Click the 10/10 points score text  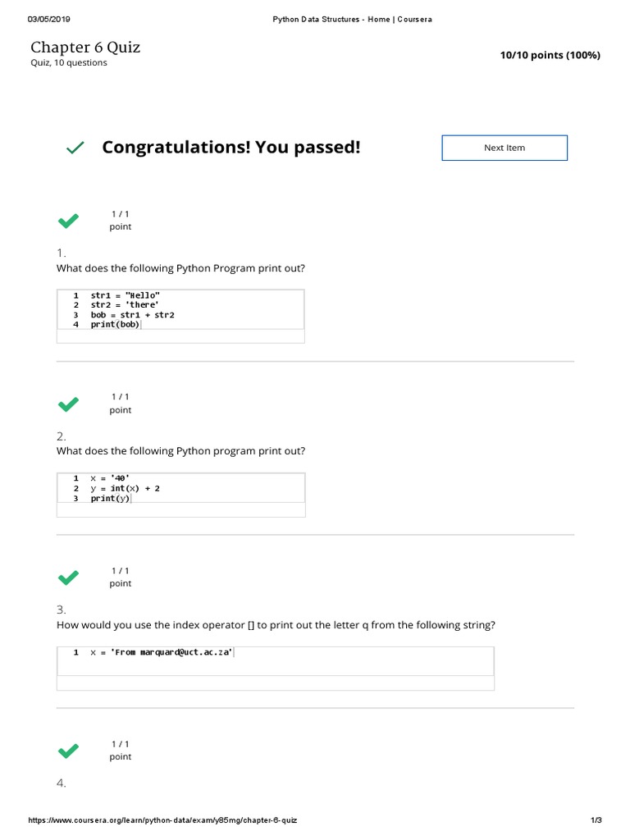(550, 55)
